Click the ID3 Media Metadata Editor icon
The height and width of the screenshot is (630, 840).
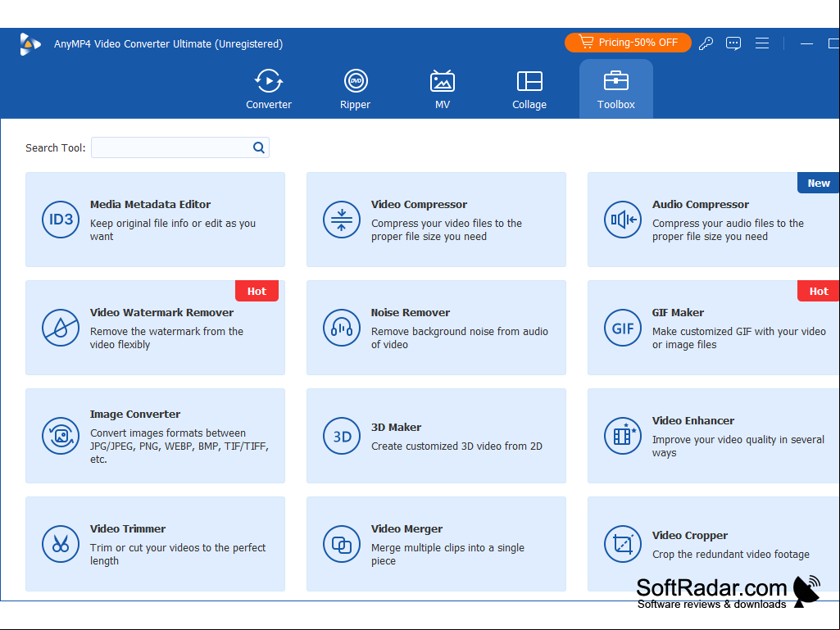(61, 220)
